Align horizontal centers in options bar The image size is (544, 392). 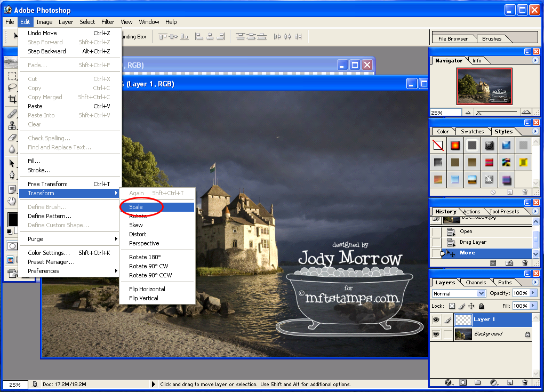pyautogui.click(x=210, y=36)
